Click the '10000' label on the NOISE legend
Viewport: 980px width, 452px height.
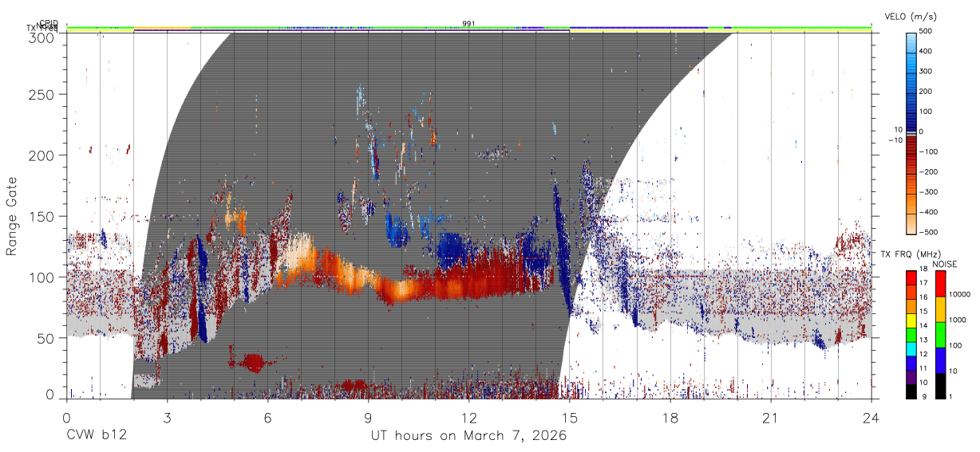(960, 294)
